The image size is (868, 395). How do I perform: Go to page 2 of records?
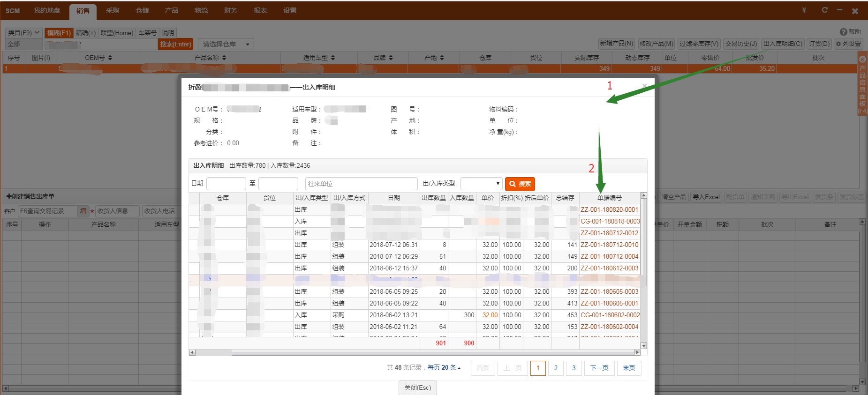click(x=556, y=368)
